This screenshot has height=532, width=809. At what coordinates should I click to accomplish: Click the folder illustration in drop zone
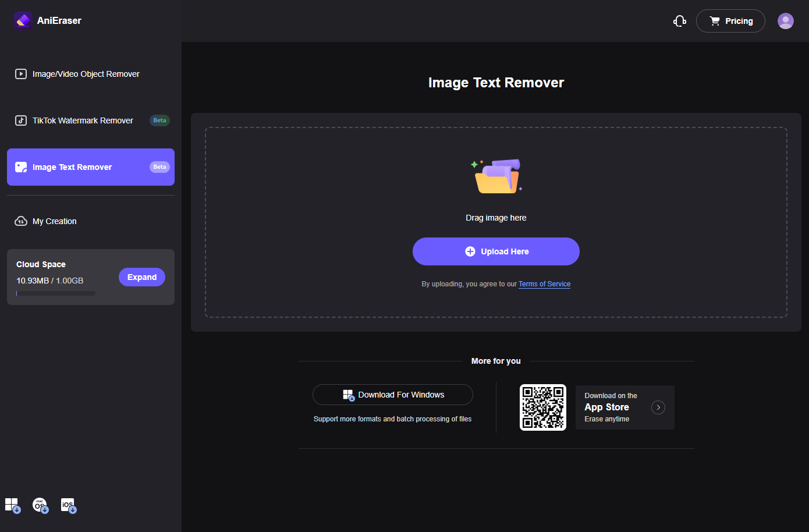click(496, 176)
